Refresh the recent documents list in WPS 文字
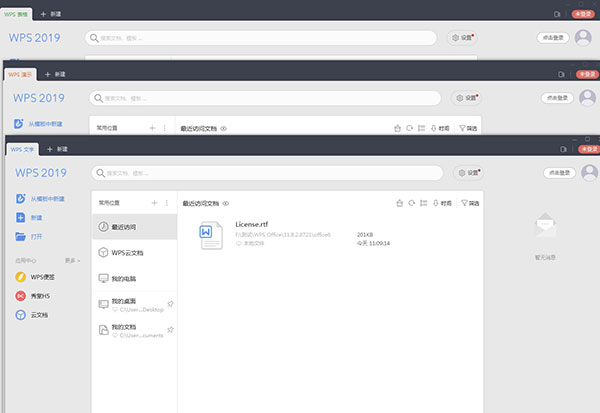Viewport: 600px width, 413px height. (412, 203)
